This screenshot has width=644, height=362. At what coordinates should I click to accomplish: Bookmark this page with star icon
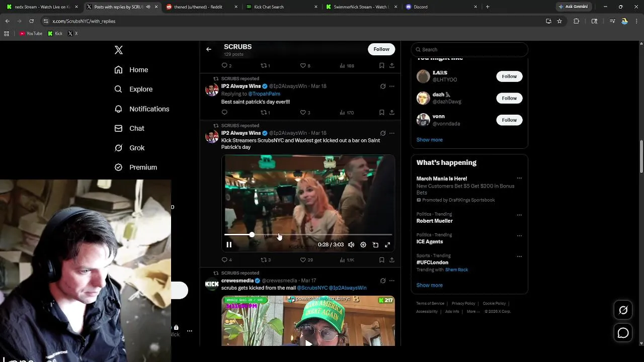(x=559, y=21)
